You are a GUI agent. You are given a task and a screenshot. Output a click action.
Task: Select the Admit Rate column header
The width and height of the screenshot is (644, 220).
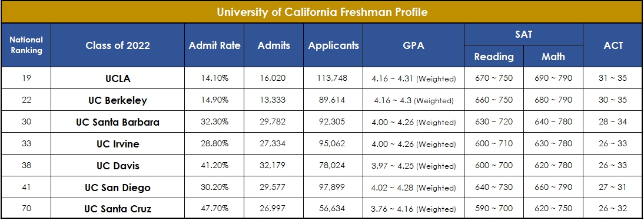[x=214, y=45]
